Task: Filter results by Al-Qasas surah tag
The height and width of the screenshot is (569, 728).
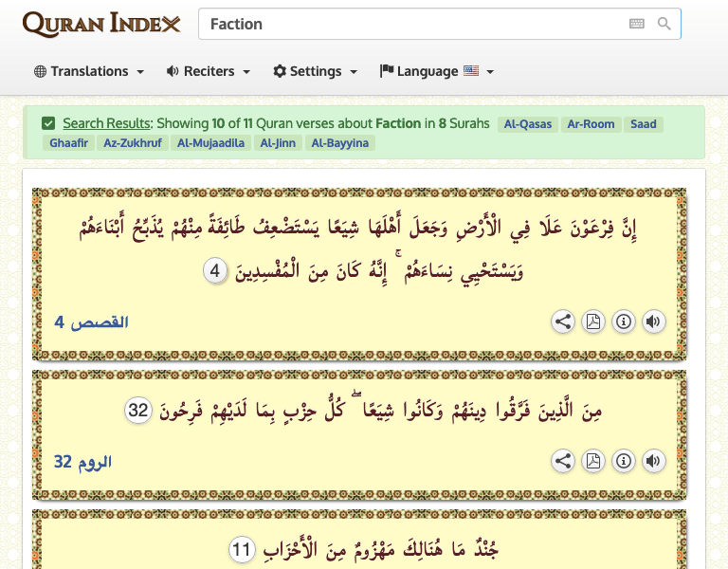Action: [x=527, y=124]
